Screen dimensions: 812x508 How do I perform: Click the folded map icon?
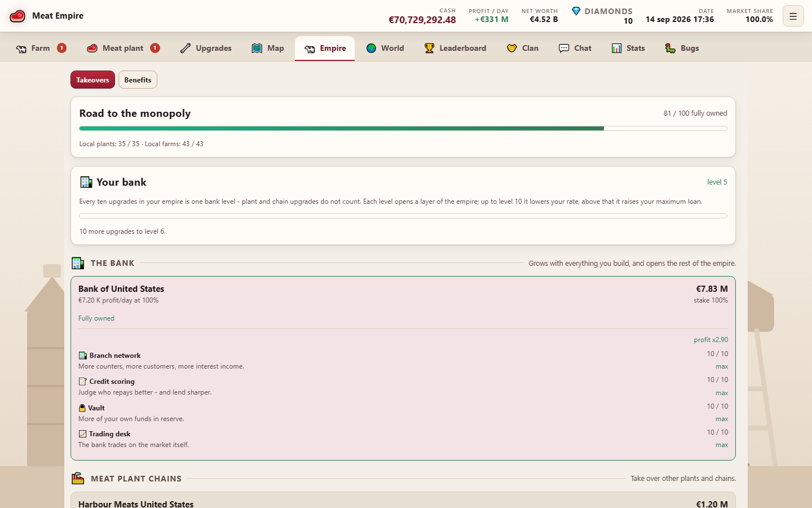click(257, 49)
